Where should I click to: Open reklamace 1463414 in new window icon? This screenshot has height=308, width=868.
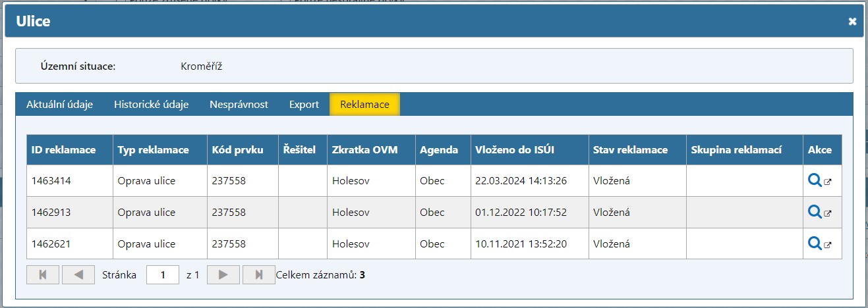coord(828,182)
